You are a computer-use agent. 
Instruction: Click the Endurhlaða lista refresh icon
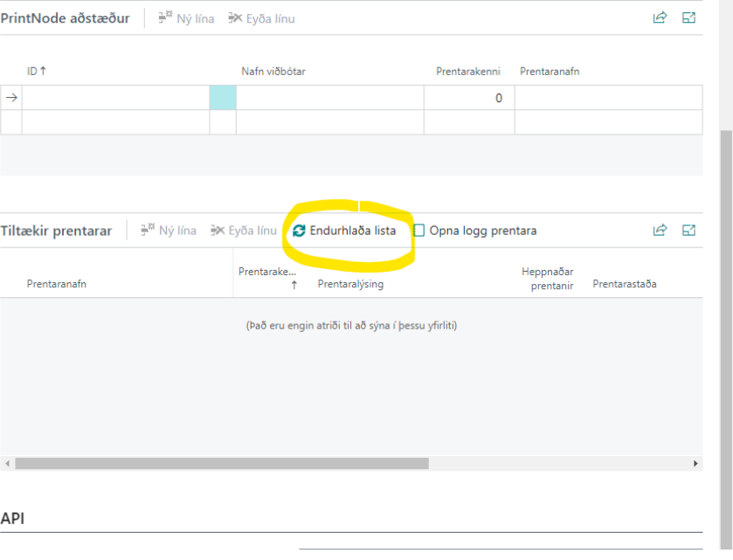(x=299, y=232)
